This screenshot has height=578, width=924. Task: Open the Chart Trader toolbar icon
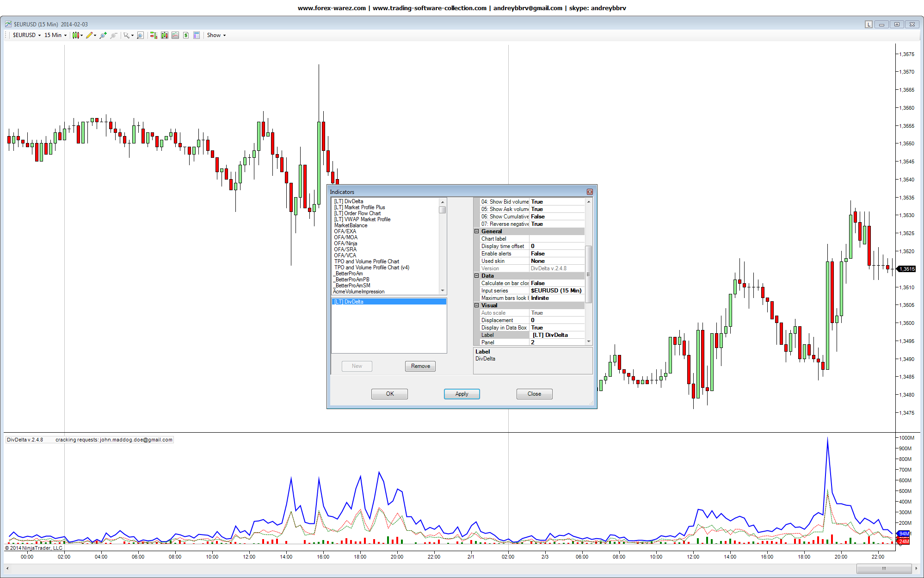[154, 35]
